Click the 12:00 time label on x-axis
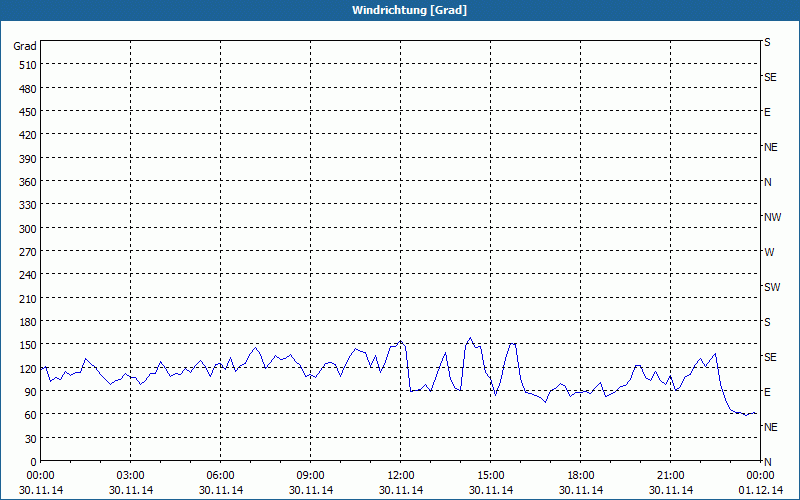The height and width of the screenshot is (500, 800). pyautogui.click(x=401, y=476)
